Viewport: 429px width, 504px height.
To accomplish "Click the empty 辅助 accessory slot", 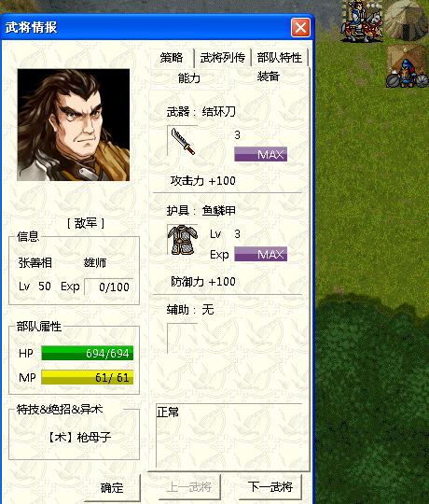I will (x=182, y=338).
